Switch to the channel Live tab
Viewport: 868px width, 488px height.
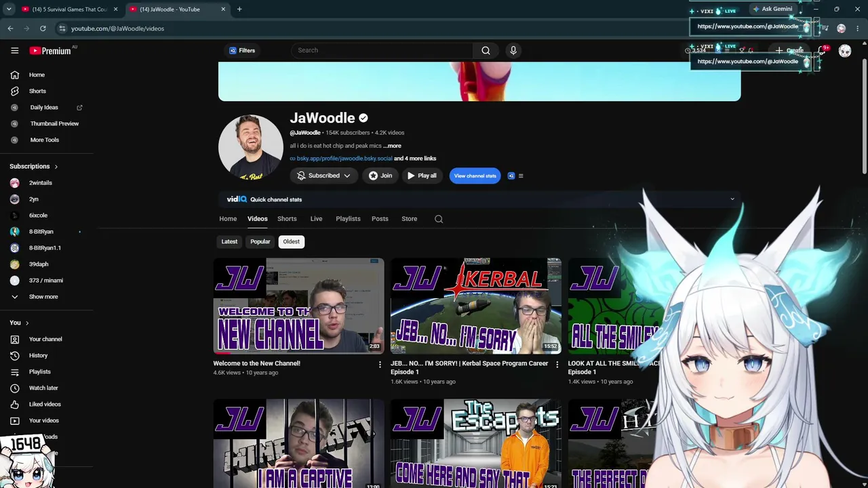(x=316, y=219)
